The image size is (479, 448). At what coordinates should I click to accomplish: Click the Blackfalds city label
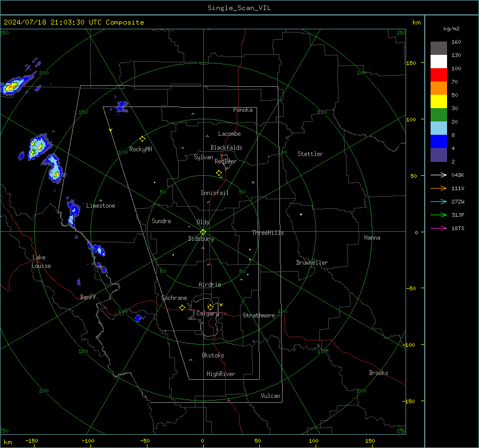[x=226, y=148]
